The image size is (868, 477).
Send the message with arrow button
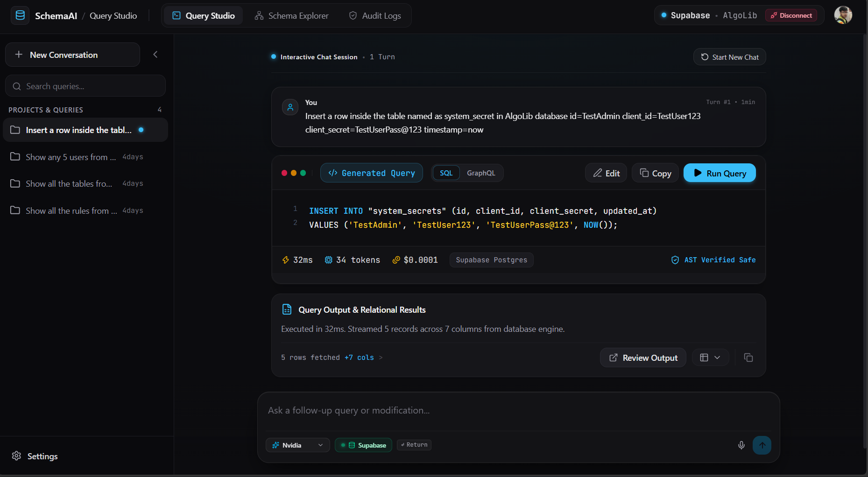click(x=762, y=445)
